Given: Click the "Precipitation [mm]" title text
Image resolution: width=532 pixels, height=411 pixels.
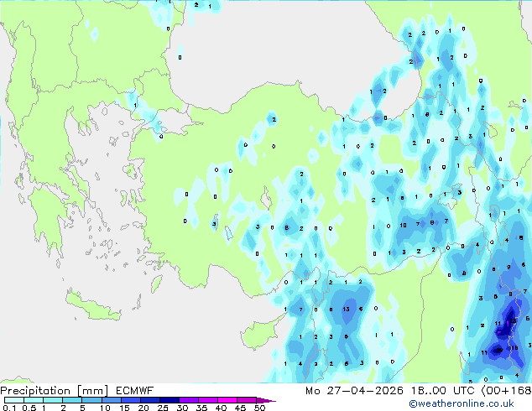Looking at the screenshot, I should click(54, 391).
